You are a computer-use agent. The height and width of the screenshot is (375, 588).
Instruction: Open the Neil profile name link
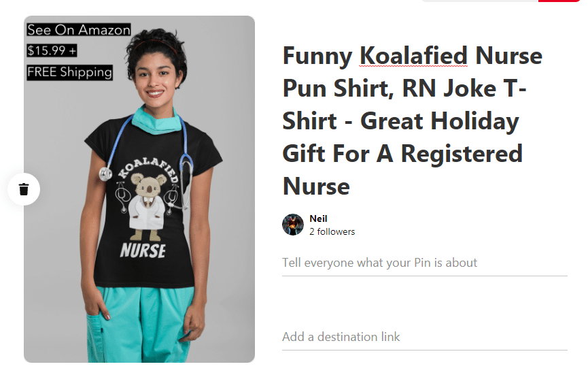point(318,218)
